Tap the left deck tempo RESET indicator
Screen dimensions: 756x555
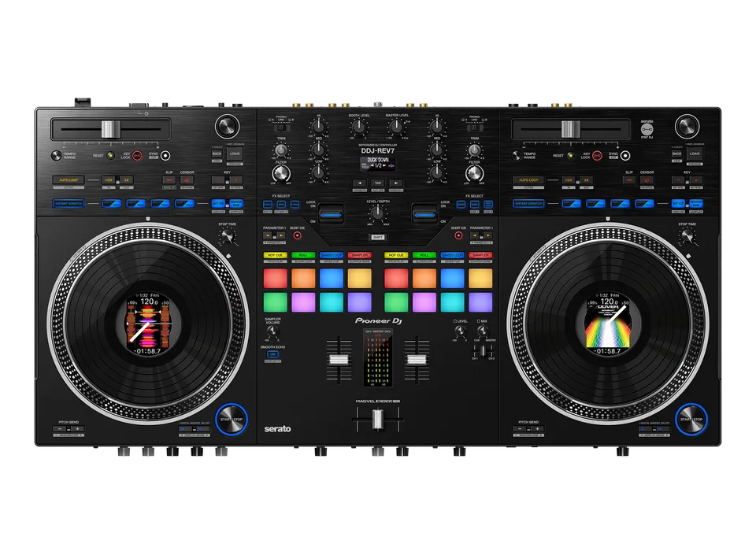[x=110, y=156]
